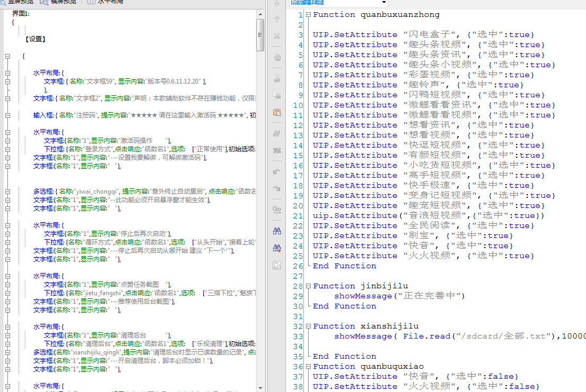
Task: Click code line with "闪电盒子"
Action: (423, 35)
